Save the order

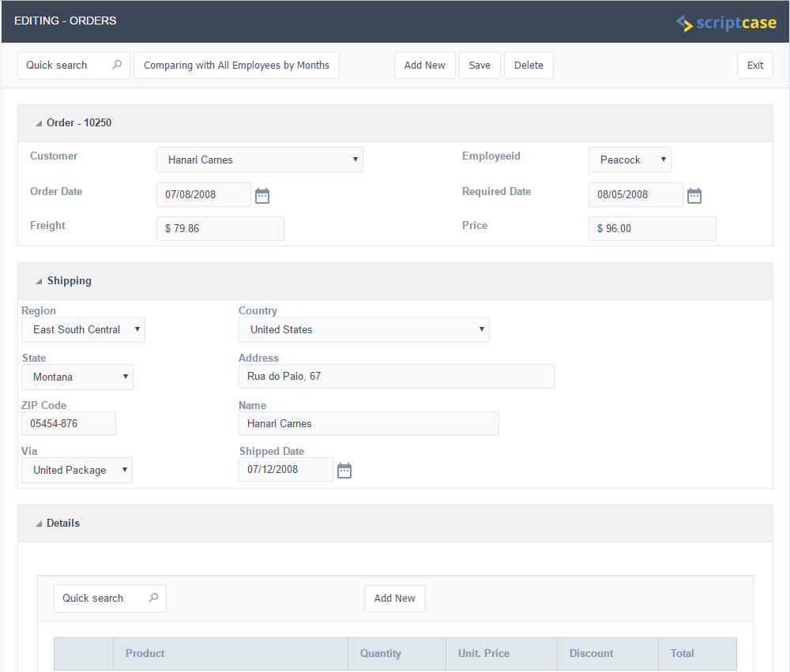pos(480,66)
